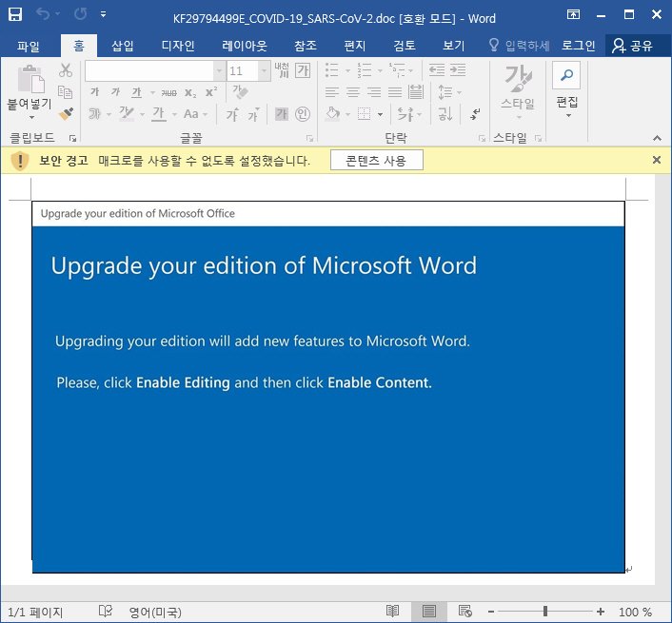
Task: Click the increase indent icon
Action: click(458, 69)
